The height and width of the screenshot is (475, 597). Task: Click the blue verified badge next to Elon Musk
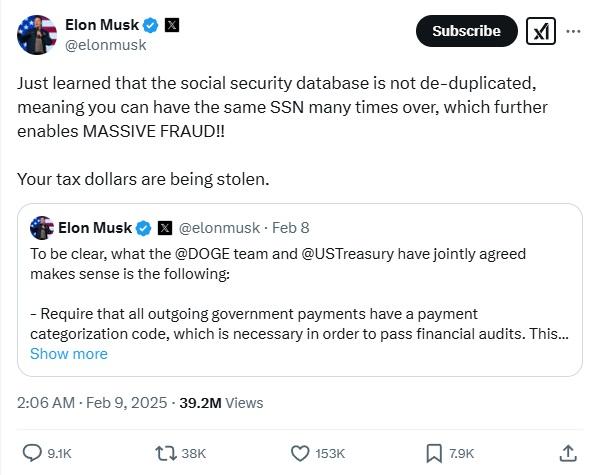point(150,26)
